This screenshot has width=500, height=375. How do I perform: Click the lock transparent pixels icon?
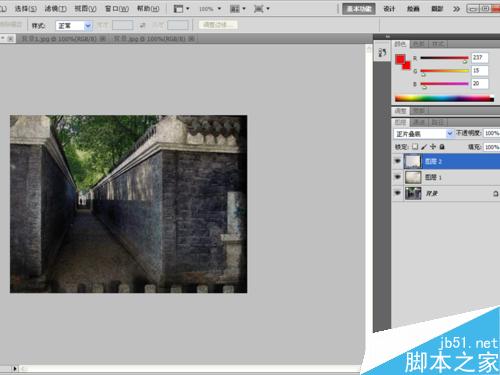[415, 146]
